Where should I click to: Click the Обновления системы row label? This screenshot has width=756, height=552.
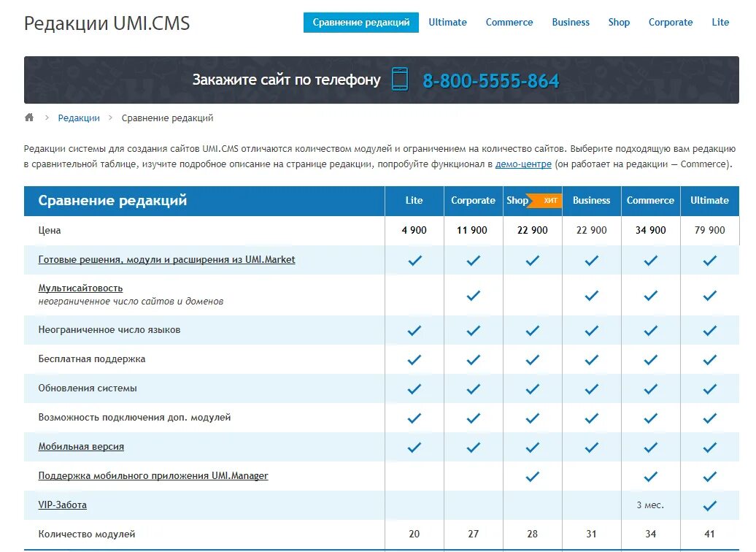coord(88,388)
